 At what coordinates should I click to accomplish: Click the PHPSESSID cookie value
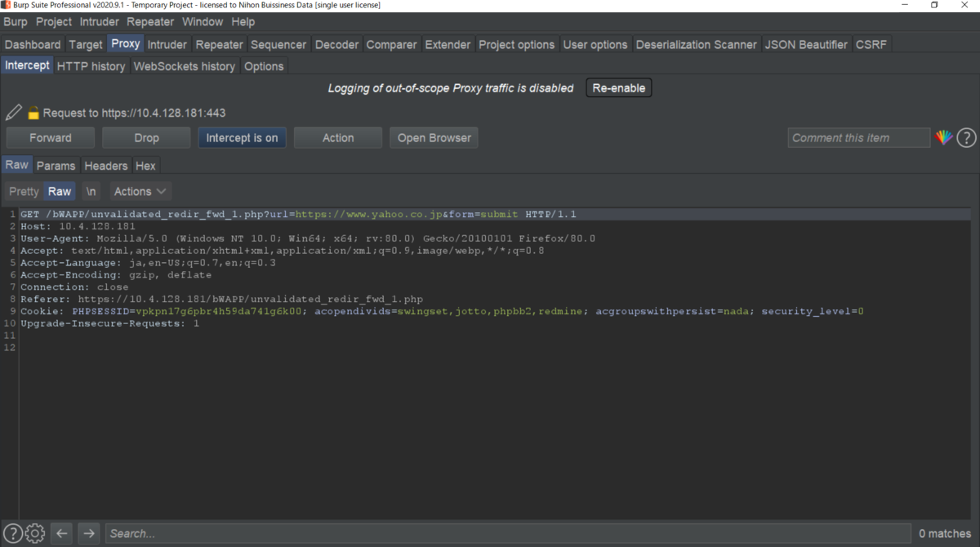click(x=219, y=312)
